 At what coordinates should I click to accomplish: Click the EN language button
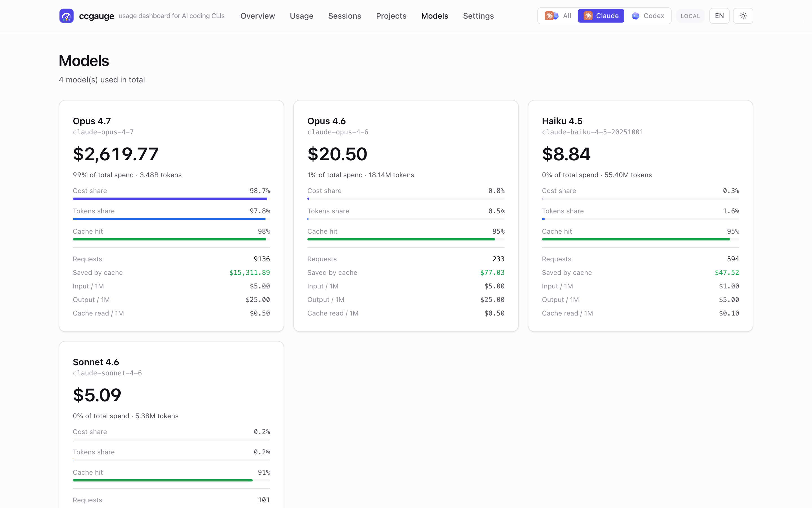719,16
